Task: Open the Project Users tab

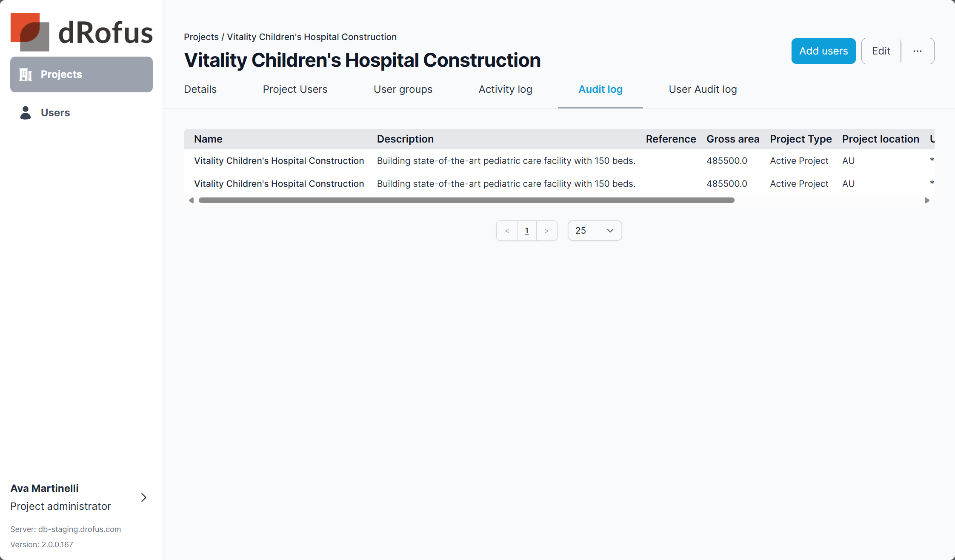Action: click(x=295, y=89)
